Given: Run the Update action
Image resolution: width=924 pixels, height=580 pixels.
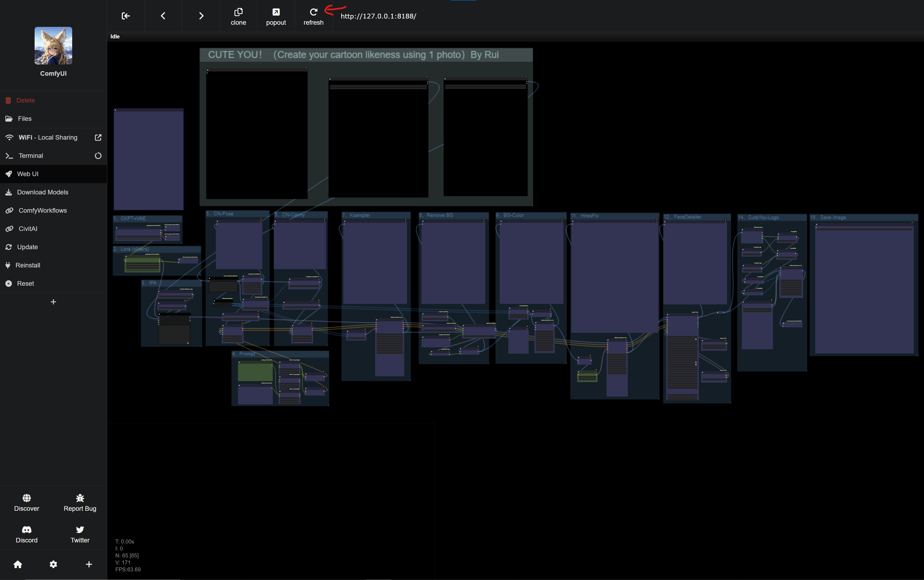Looking at the screenshot, I should (x=53, y=247).
